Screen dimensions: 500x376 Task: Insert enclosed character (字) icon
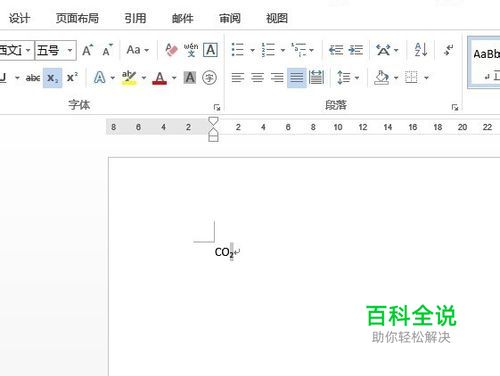pyautogui.click(x=209, y=78)
